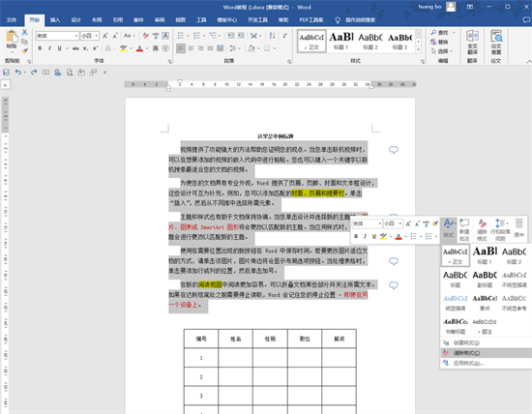Expand the bullets list dropdown arrow in ribbon
Image resolution: width=532 pixels, height=414 pixels.
[188, 36]
